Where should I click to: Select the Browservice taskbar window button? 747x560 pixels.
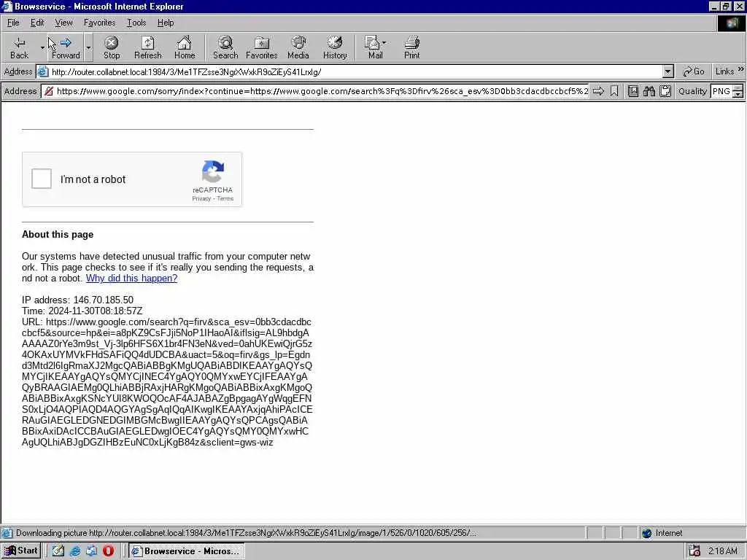(187, 551)
